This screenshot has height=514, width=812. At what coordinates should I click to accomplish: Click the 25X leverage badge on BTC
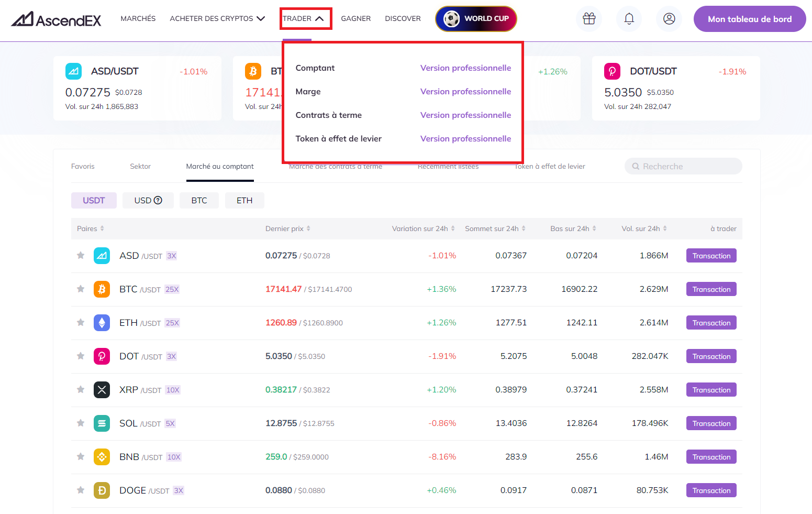click(x=172, y=289)
